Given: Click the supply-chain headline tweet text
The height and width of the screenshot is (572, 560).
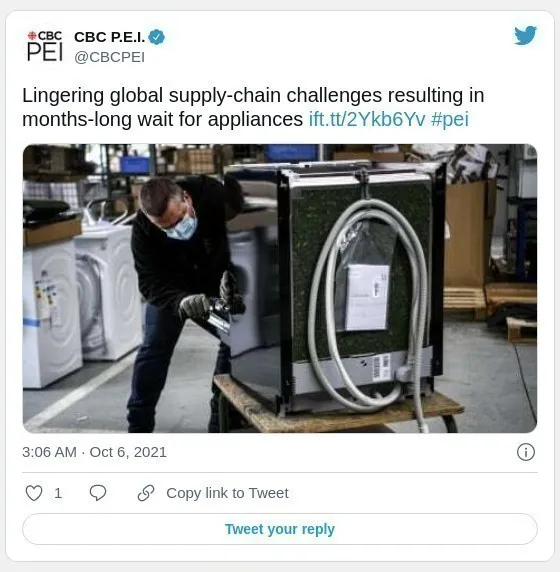Looking at the screenshot, I should coord(253,107).
